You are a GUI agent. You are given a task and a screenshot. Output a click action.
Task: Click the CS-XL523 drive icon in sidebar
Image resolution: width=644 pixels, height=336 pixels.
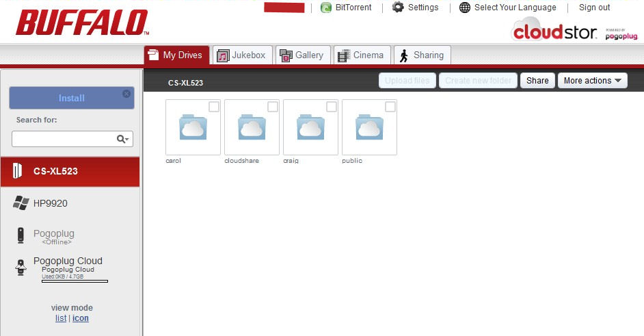click(x=17, y=170)
